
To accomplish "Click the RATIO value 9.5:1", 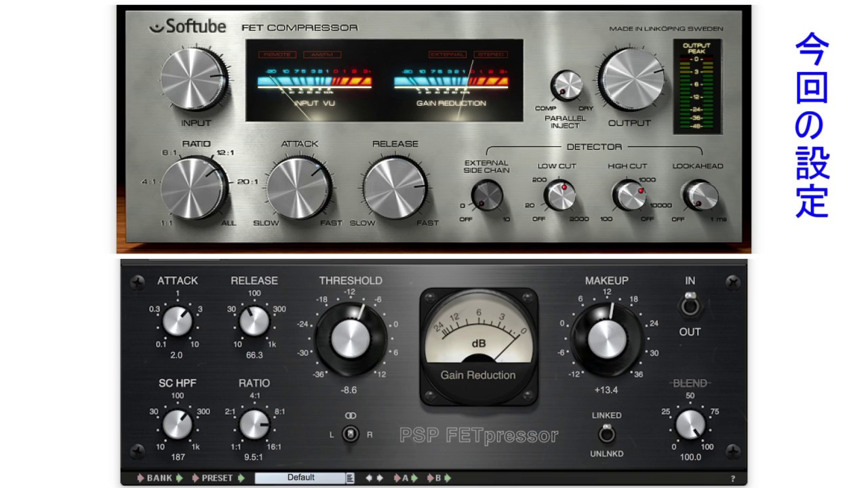I will pos(254,457).
